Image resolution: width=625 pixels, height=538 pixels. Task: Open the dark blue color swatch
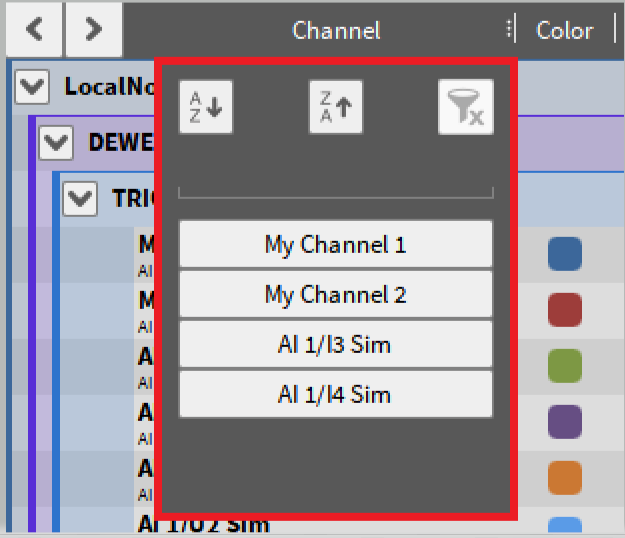click(x=565, y=254)
